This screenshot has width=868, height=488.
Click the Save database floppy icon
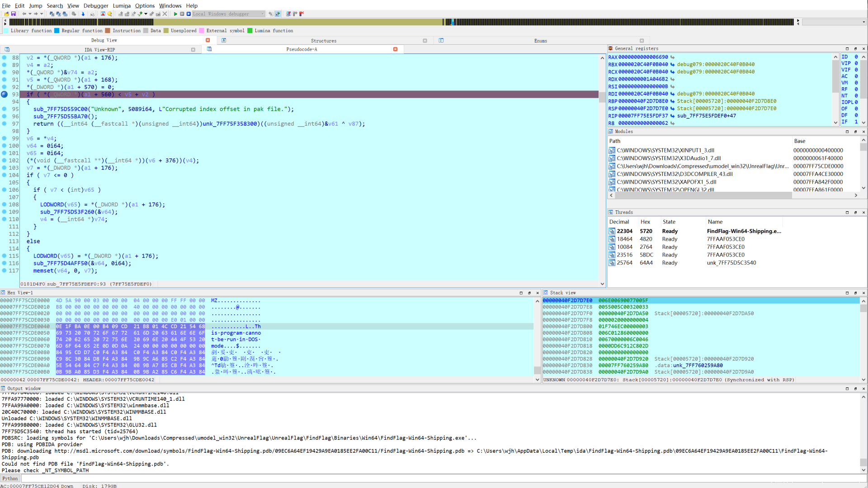14,14
